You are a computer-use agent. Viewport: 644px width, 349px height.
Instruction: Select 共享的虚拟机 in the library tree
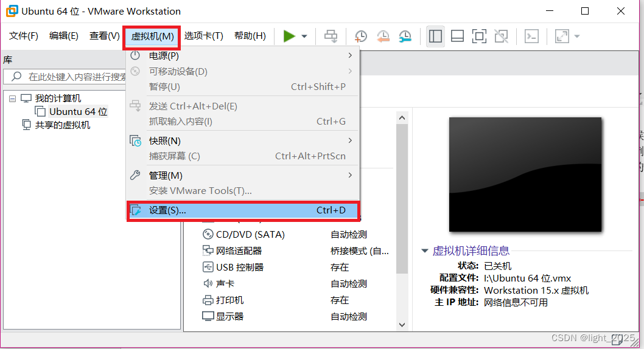pos(63,125)
